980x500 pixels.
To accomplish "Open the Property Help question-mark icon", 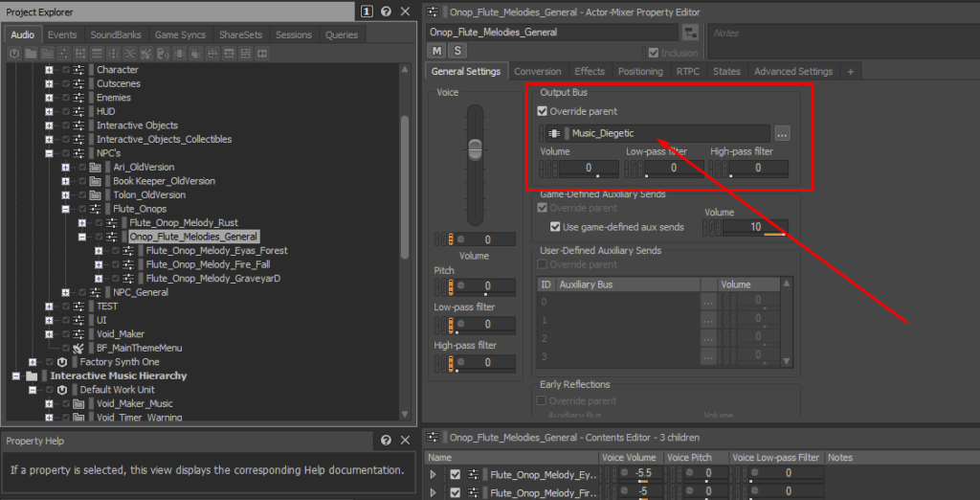I will point(385,441).
